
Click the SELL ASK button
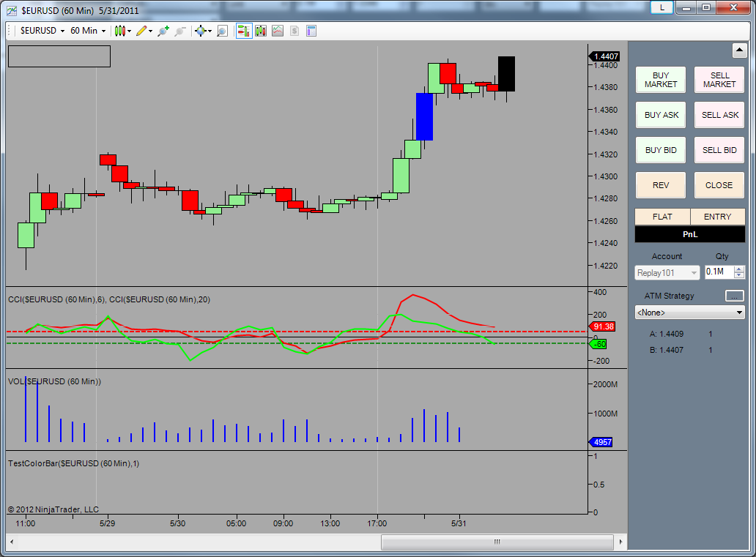(719, 115)
